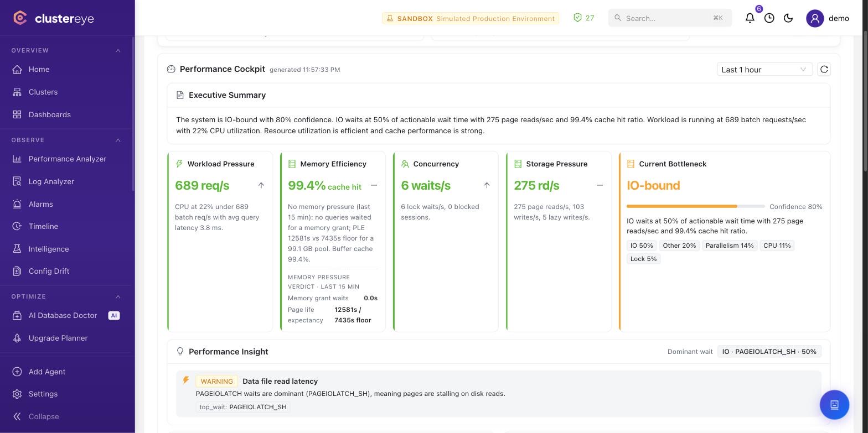Click the warning lightning bolt icon
The height and width of the screenshot is (433, 868).
(186, 380)
